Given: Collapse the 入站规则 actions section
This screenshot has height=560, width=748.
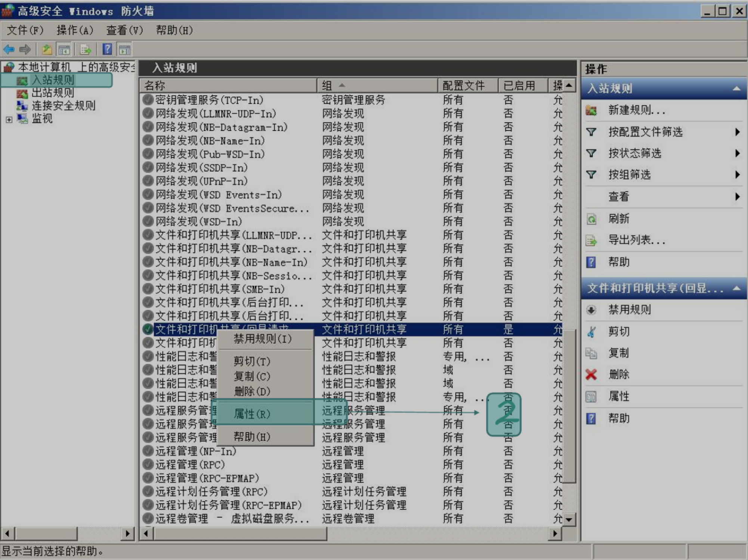Looking at the screenshot, I should (736, 88).
